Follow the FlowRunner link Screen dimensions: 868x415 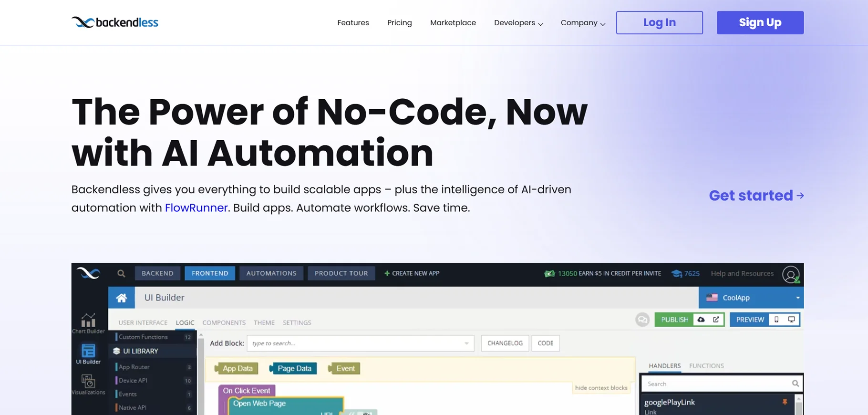coord(196,208)
